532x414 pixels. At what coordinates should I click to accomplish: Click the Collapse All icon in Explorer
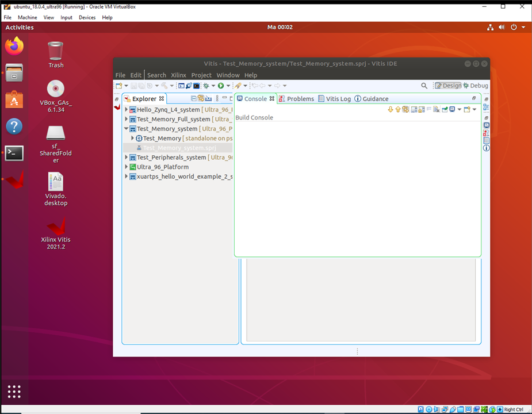click(194, 99)
